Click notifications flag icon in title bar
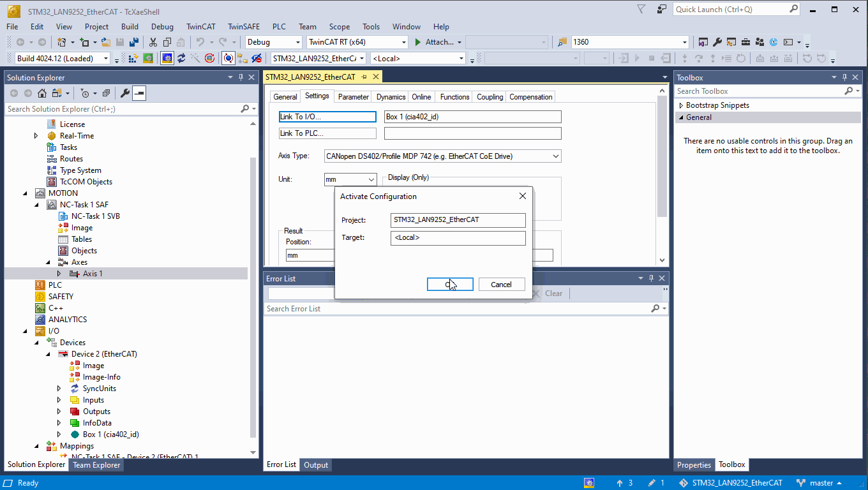The height and width of the screenshot is (490, 868). [641, 9]
